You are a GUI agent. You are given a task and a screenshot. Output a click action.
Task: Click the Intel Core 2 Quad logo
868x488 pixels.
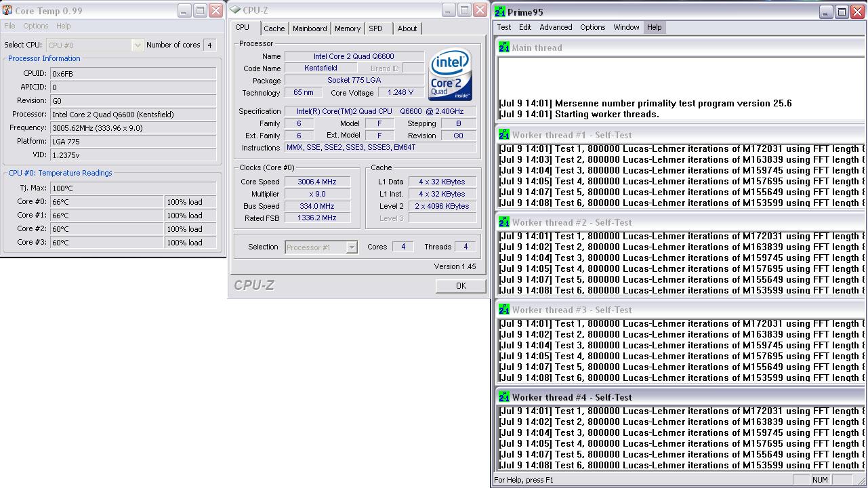click(451, 74)
